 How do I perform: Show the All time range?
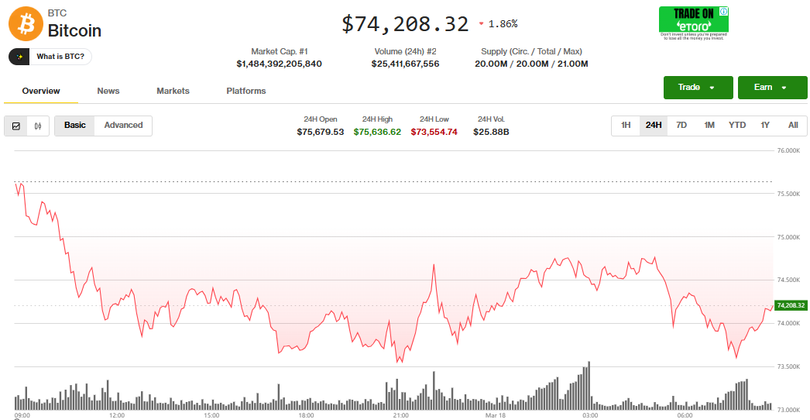pos(793,126)
